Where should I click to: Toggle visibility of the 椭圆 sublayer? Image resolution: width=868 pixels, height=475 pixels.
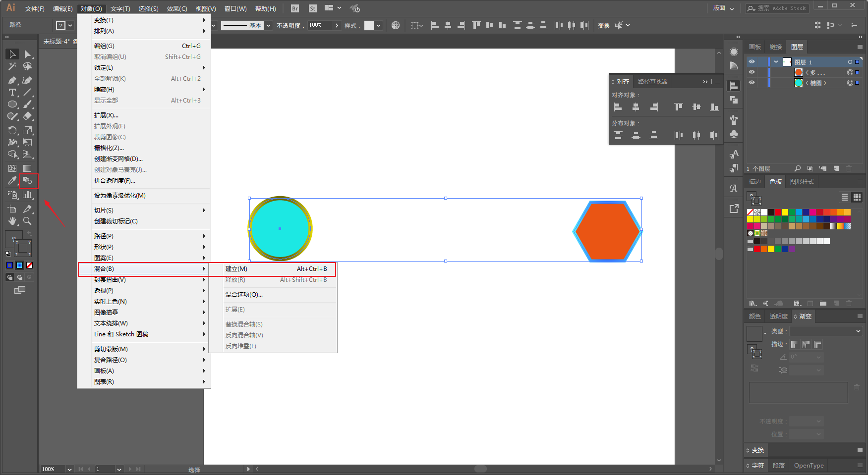coord(752,83)
